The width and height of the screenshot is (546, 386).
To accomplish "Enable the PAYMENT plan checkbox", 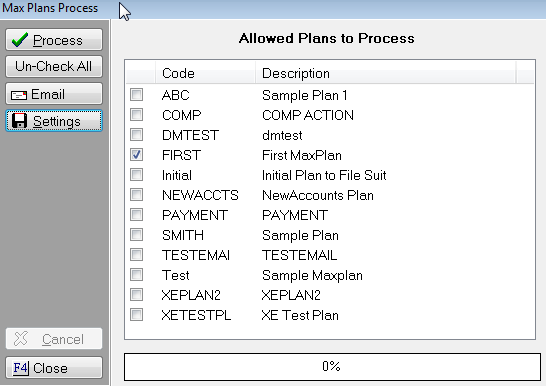I will click(x=136, y=215).
